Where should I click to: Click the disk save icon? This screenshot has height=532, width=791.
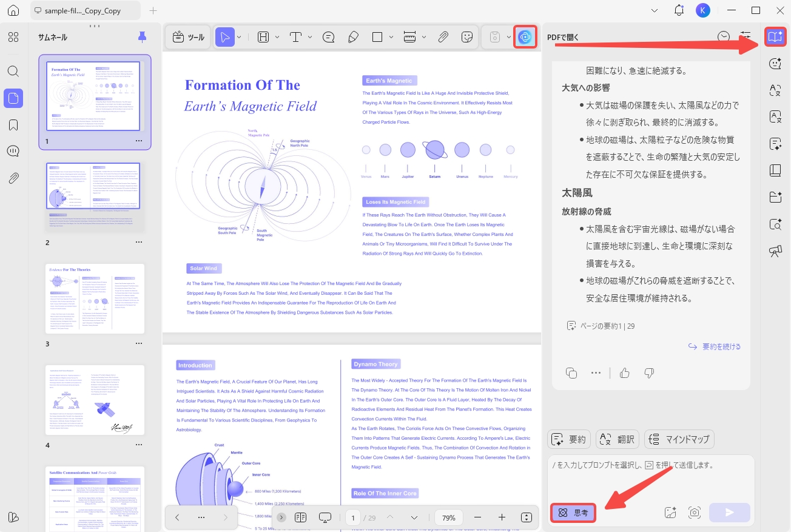(495, 37)
